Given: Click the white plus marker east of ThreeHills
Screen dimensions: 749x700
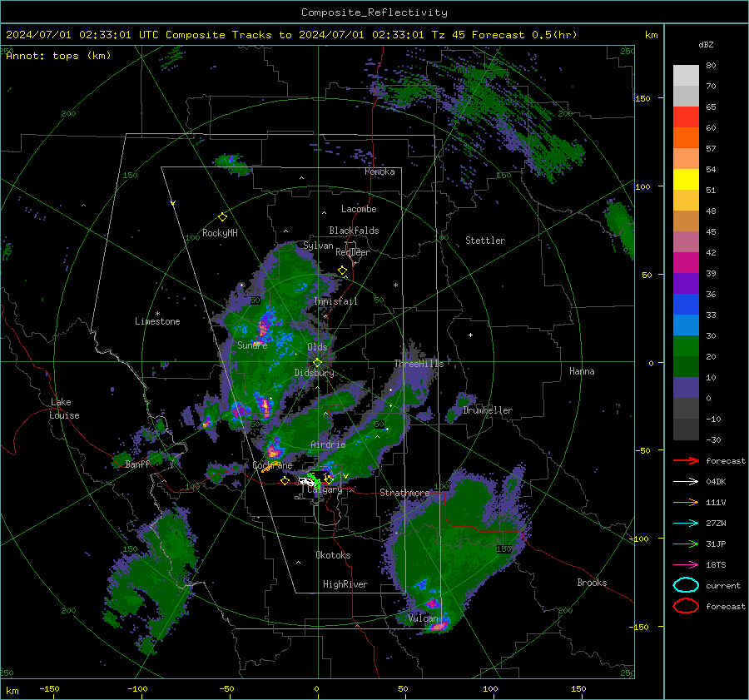Looking at the screenshot, I should tap(470, 335).
